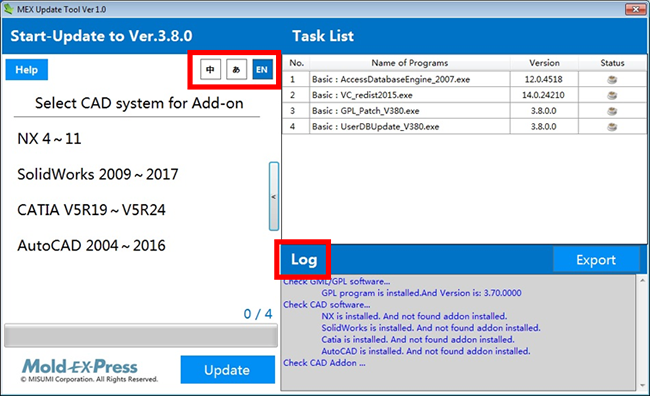Click status icon for UserDBUpdate_V380.exe
Image resolution: width=650 pixels, height=396 pixels.
[x=612, y=126]
